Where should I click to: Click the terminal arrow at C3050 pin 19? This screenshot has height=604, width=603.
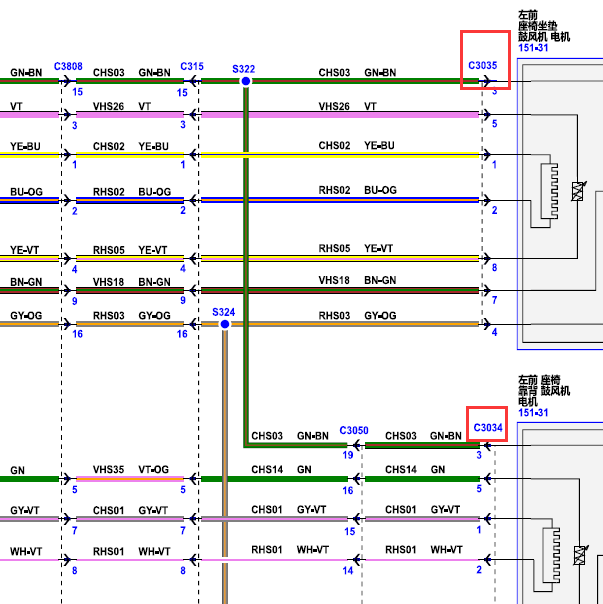(x=357, y=446)
